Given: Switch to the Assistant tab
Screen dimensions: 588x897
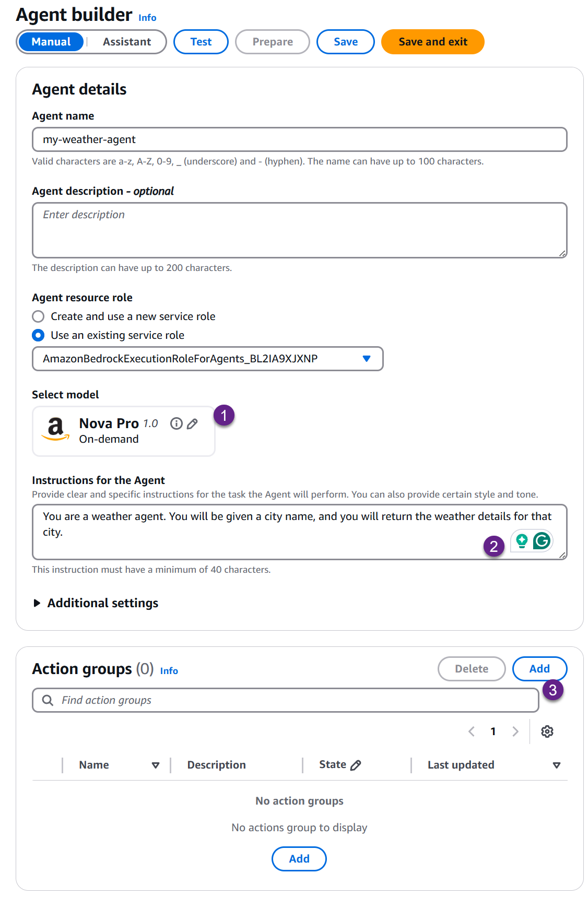Looking at the screenshot, I should tap(127, 42).
